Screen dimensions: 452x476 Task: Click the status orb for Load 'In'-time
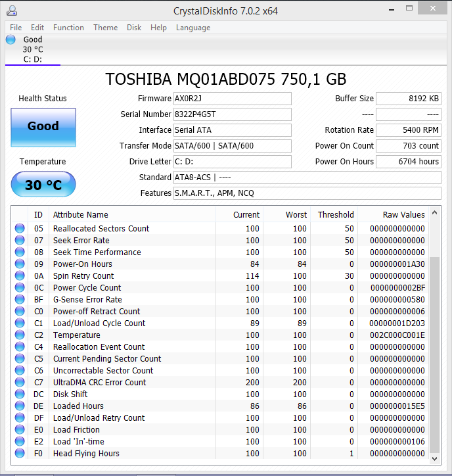(x=20, y=441)
